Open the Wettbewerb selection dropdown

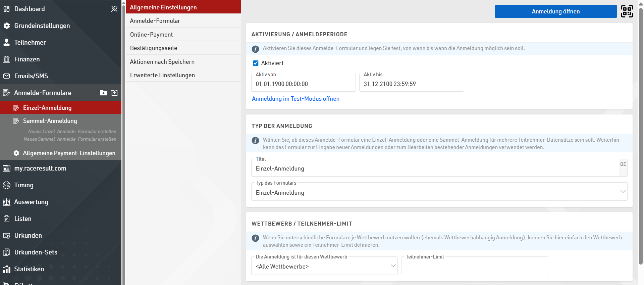(x=324, y=266)
